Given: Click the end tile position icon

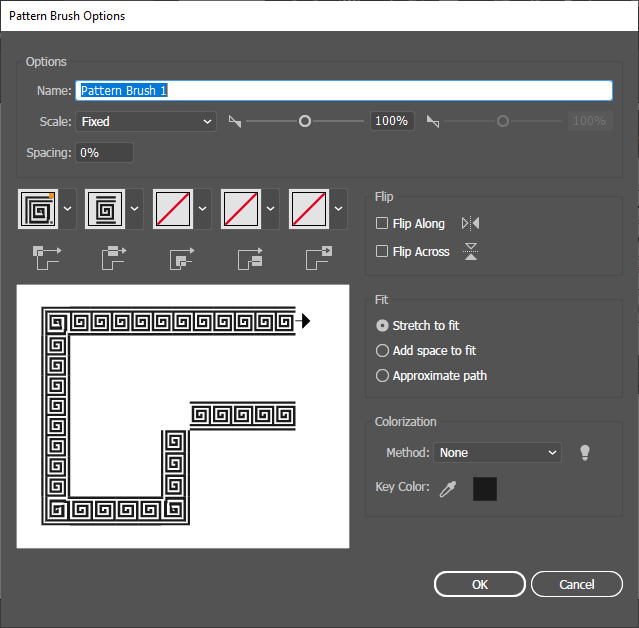Looking at the screenshot, I should coord(319,258).
